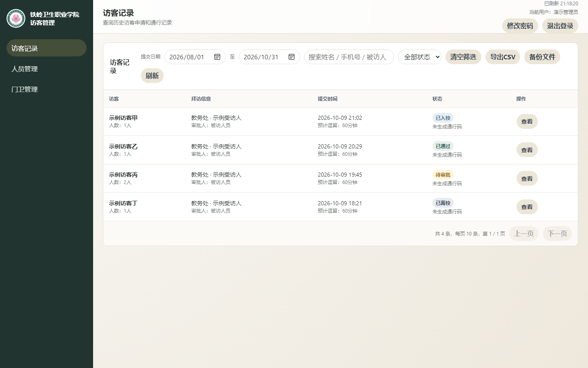Export records with 导出CSV
The width and height of the screenshot is (588, 368).
(x=503, y=57)
